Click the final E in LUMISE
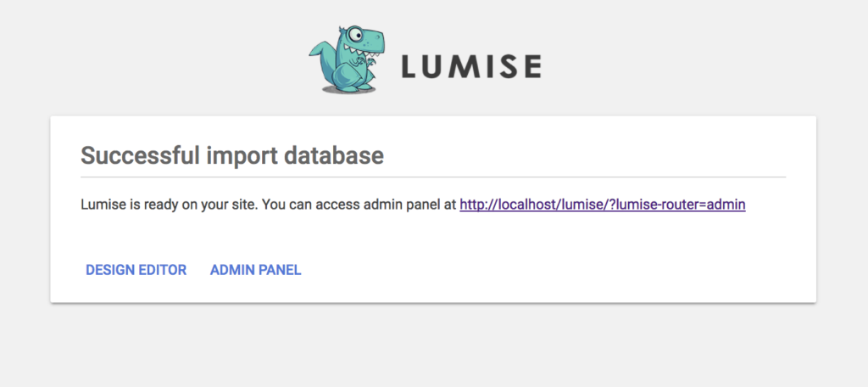This screenshot has width=868, height=387. point(531,66)
